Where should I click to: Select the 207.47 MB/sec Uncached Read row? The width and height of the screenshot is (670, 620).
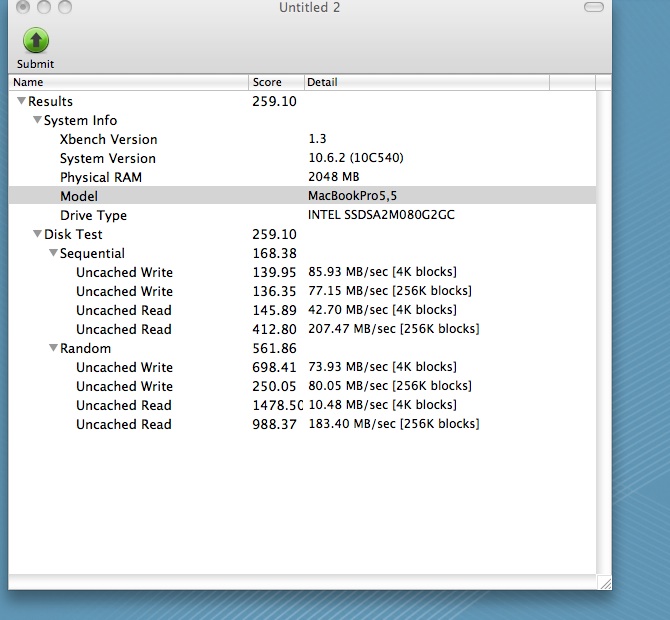click(302, 329)
